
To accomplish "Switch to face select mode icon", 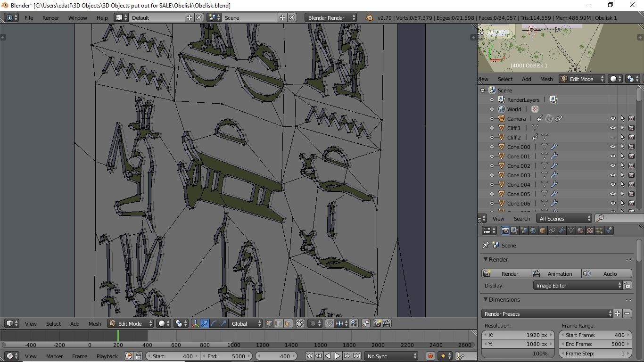I will tap(288, 323).
